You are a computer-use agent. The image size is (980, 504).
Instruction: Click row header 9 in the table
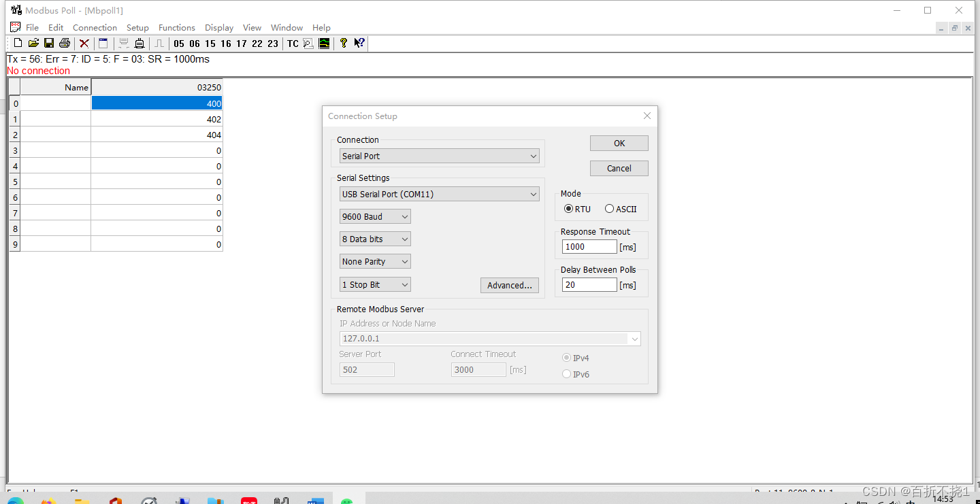pyautogui.click(x=15, y=244)
